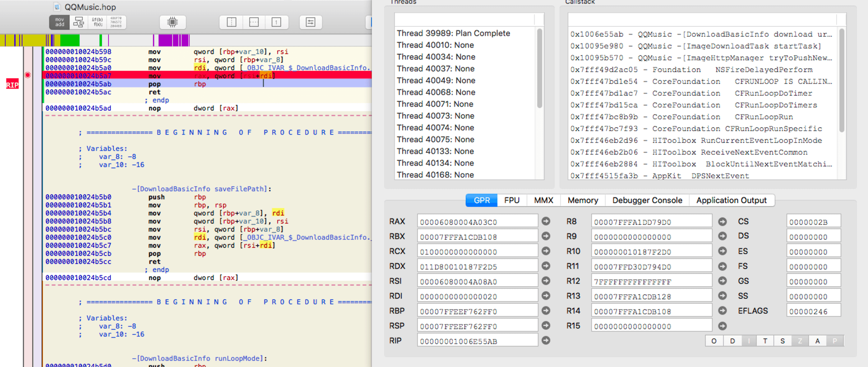Click the CPU chip icon in toolbar

pos(173,22)
